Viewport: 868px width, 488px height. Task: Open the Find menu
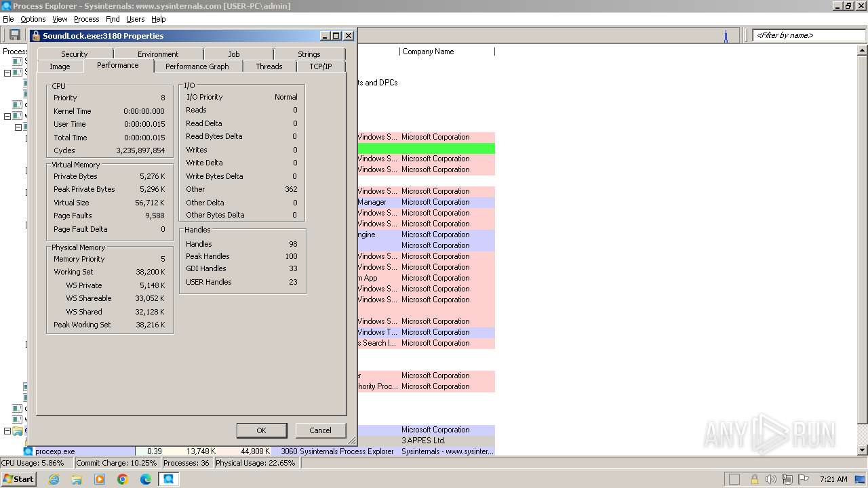(113, 19)
